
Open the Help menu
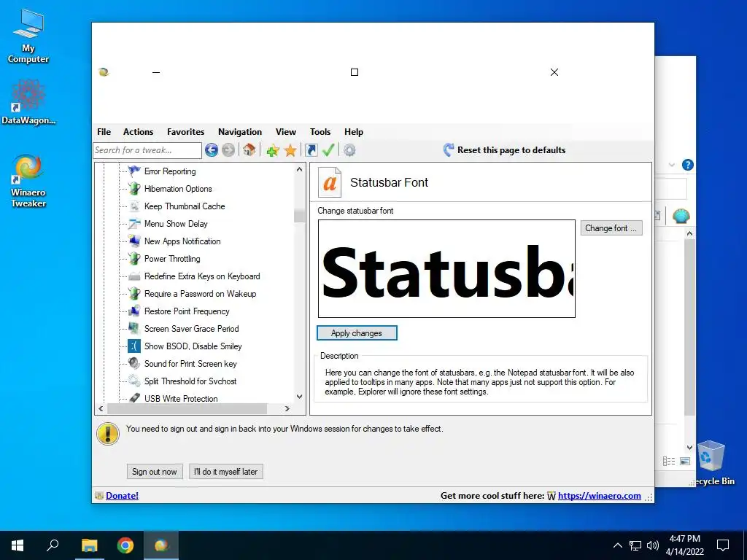pyautogui.click(x=354, y=132)
